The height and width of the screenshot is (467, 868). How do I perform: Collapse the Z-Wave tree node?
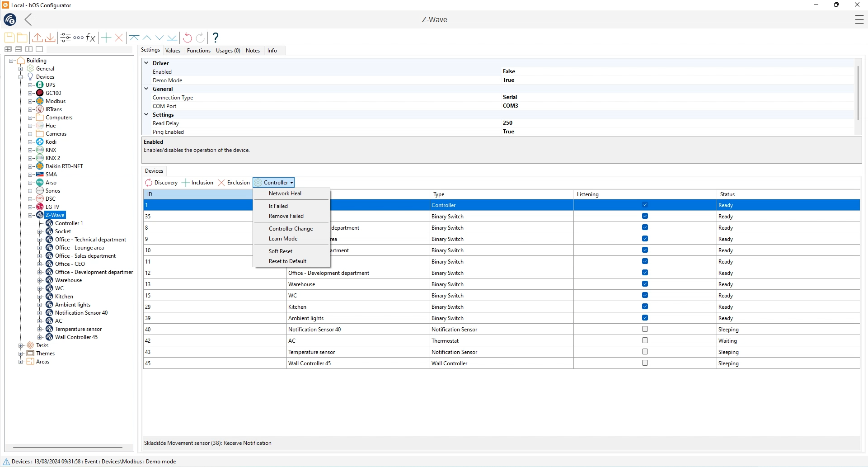30,215
